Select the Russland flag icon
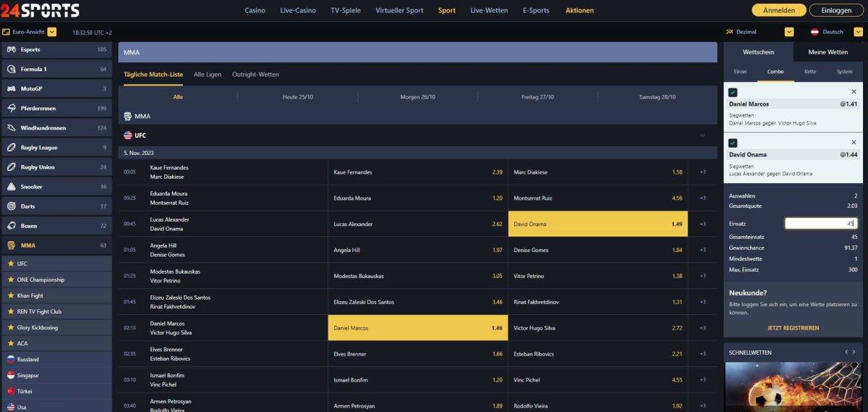Image resolution: width=868 pixels, height=412 pixels. coord(11,359)
